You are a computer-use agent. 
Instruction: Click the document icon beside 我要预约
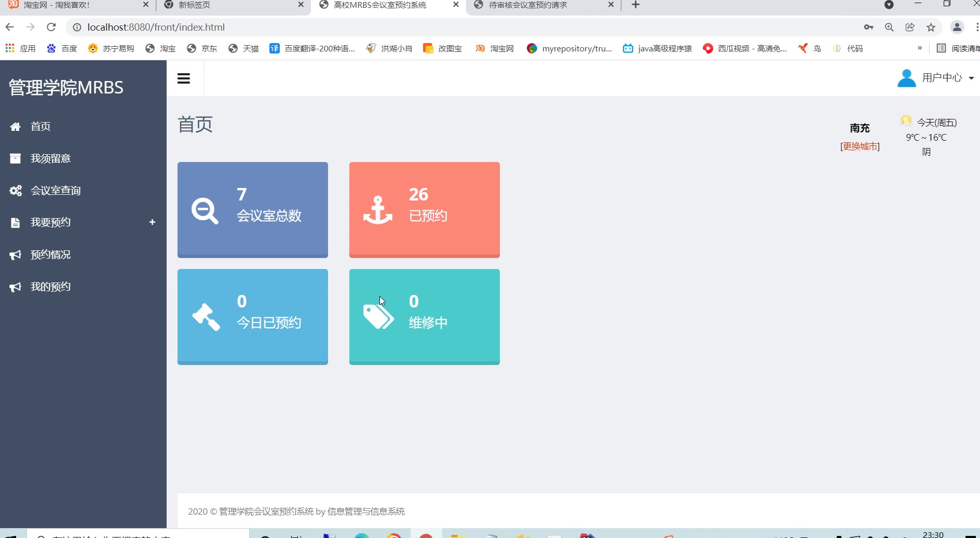click(16, 223)
